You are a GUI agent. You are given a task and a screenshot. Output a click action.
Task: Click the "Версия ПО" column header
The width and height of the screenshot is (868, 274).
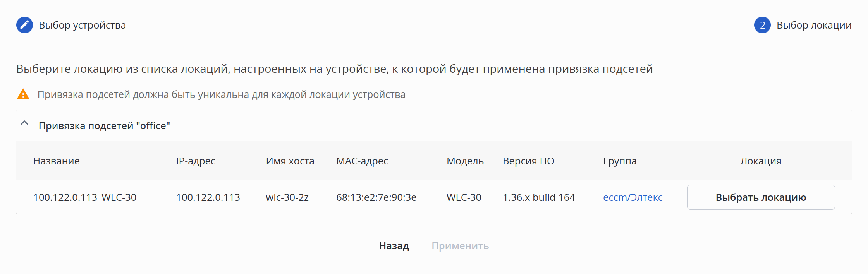528,161
